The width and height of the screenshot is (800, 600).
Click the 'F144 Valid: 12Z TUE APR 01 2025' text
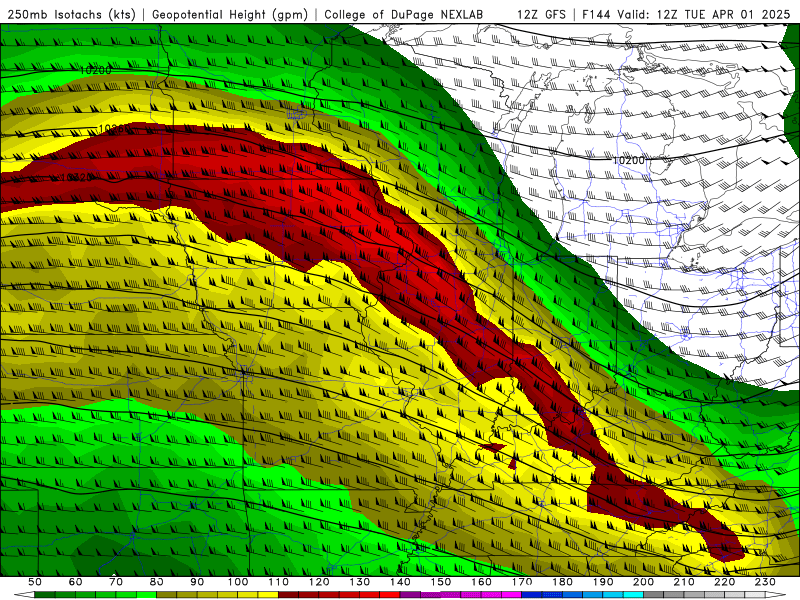point(686,15)
